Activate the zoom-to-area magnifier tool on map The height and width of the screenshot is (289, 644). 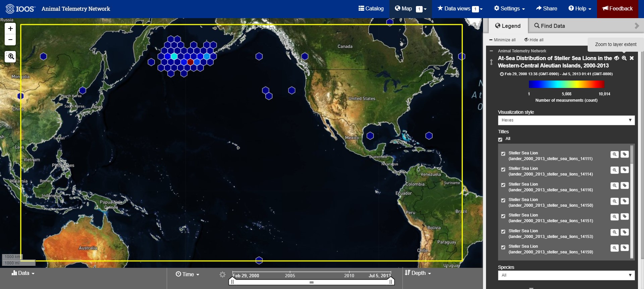10,56
